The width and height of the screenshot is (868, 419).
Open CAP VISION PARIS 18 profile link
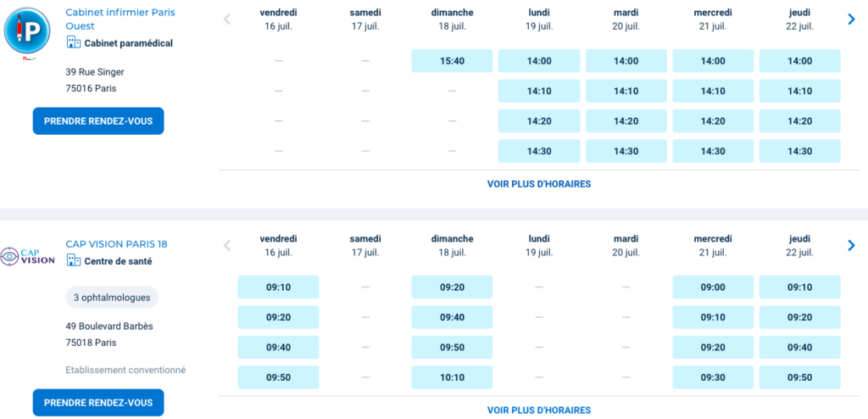point(116,244)
